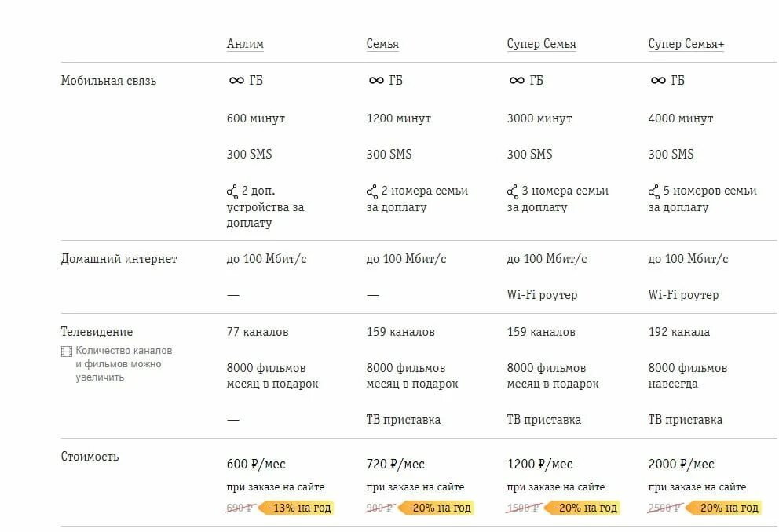This screenshot has width=779, height=532.
Task: Click the -20% на год badge under Супер Семья
Action: coord(582,508)
